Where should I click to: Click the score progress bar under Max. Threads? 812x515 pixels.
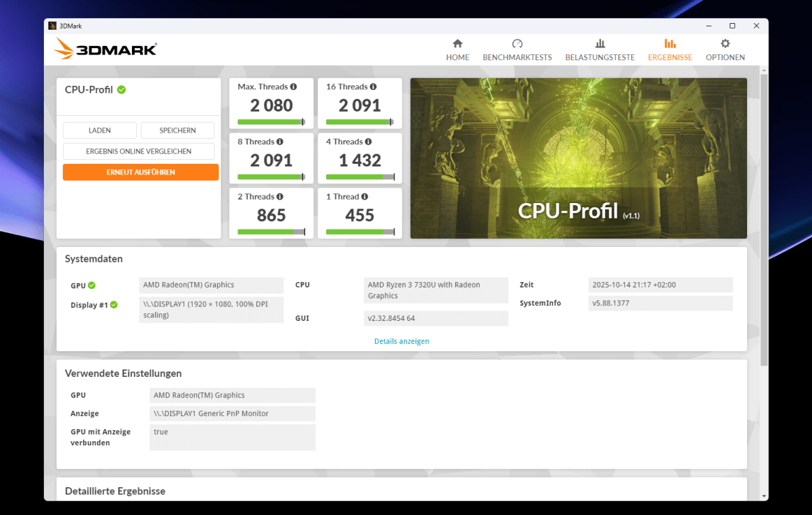coord(271,122)
